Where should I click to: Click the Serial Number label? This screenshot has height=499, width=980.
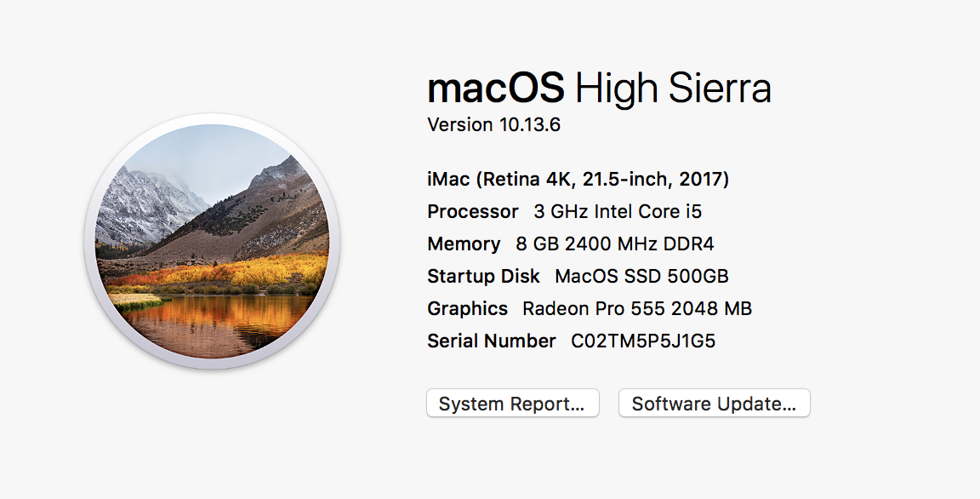pos(491,341)
